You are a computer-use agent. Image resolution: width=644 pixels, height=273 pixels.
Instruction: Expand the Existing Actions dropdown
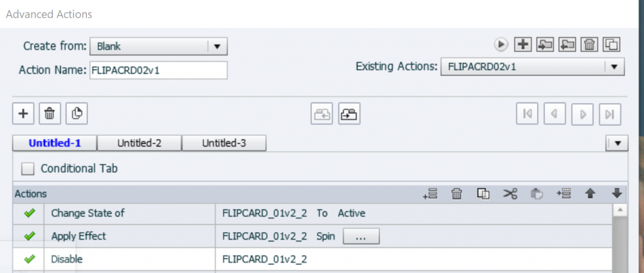click(614, 66)
